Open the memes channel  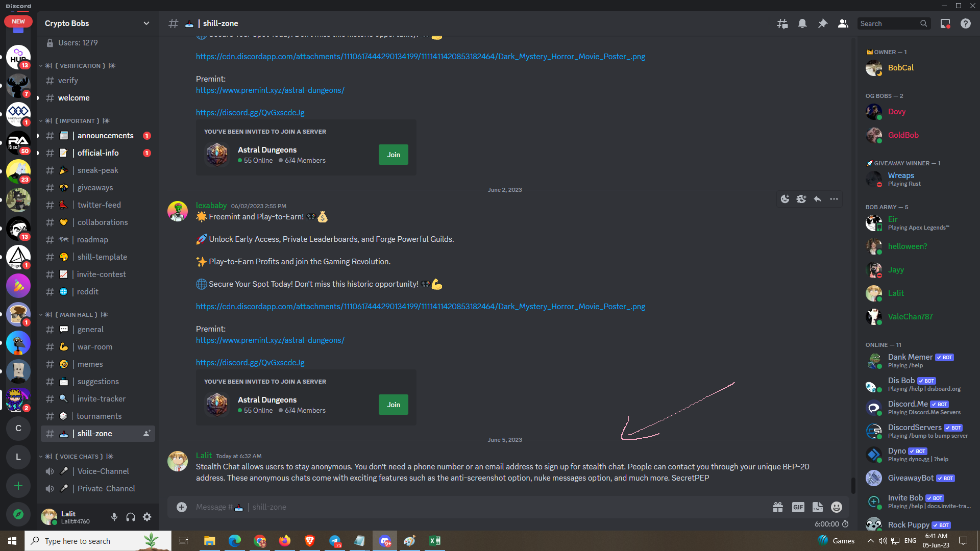pos(98,364)
